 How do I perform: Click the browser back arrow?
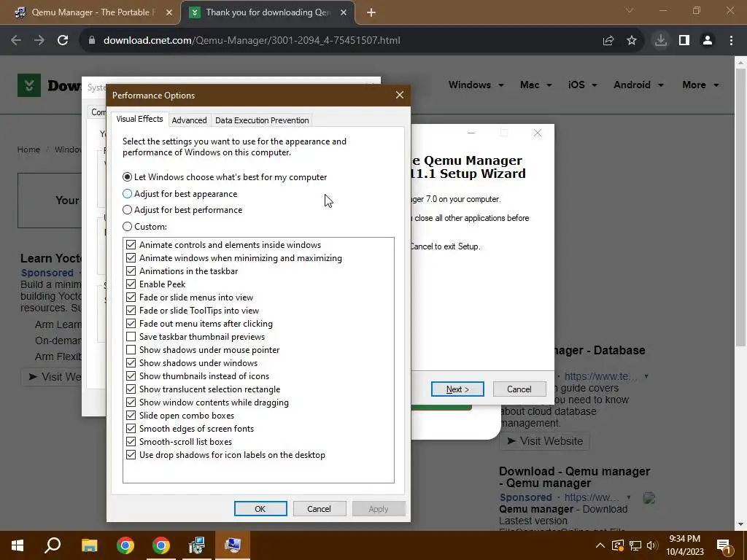[x=16, y=41]
